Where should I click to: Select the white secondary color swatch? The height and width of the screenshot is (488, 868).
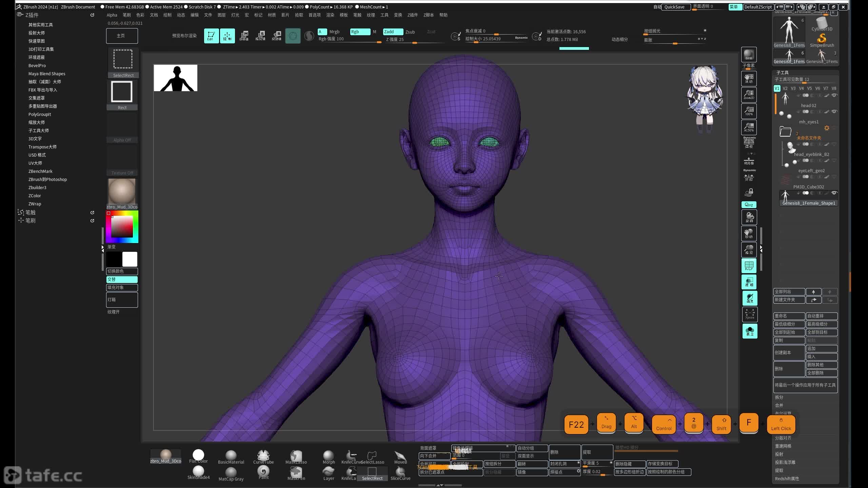pos(130,259)
